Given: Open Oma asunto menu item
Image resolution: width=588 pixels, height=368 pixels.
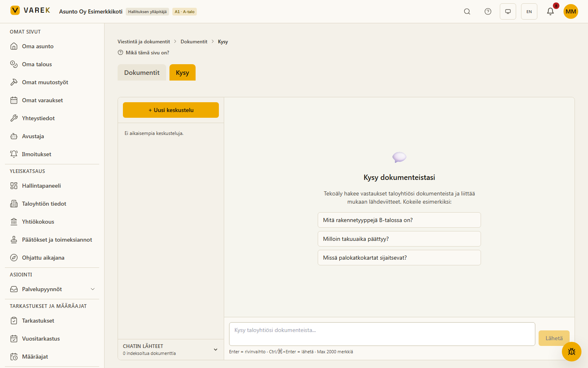Looking at the screenshot, I should point(52,46).
